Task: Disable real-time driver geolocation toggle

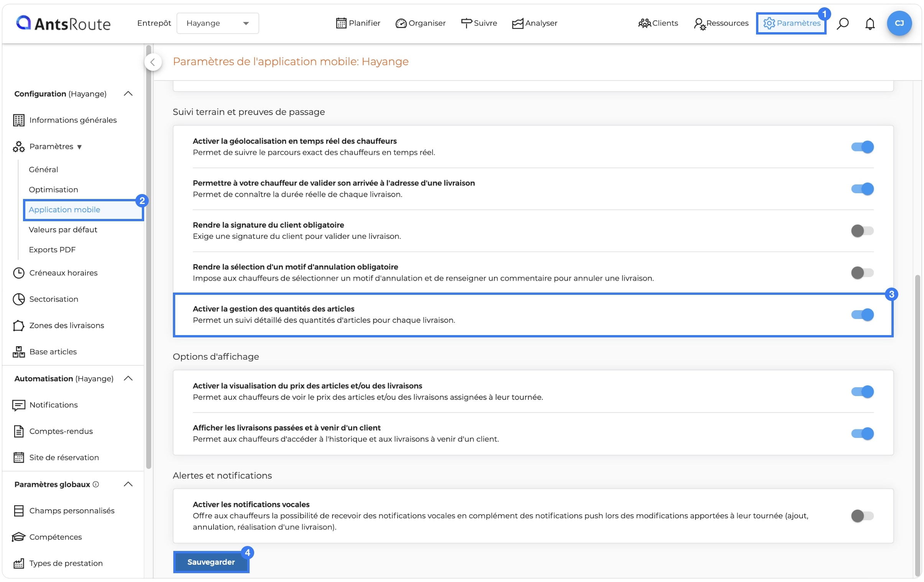Action: pos(862,147)
